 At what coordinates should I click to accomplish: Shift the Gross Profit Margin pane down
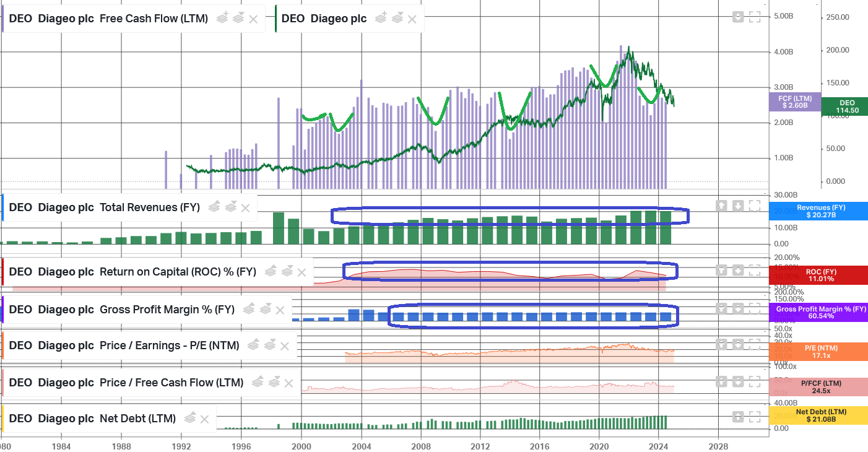pyautogui.click(x=737, y=307)
